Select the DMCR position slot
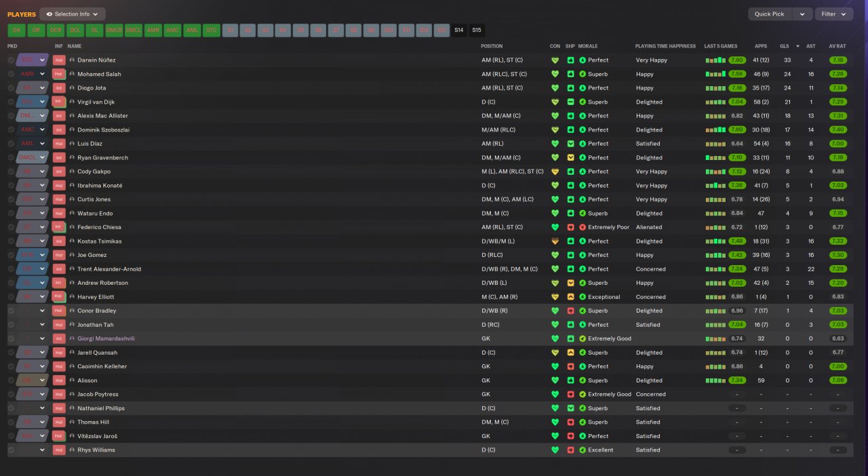Viewport: 868px width, 476px height. click(x=114, y=31)
